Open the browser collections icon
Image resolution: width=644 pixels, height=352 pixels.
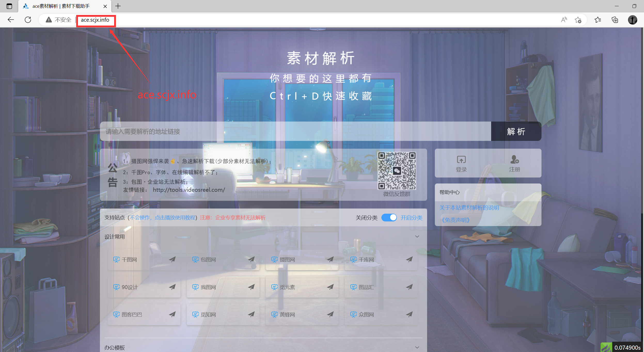(615, 20)
